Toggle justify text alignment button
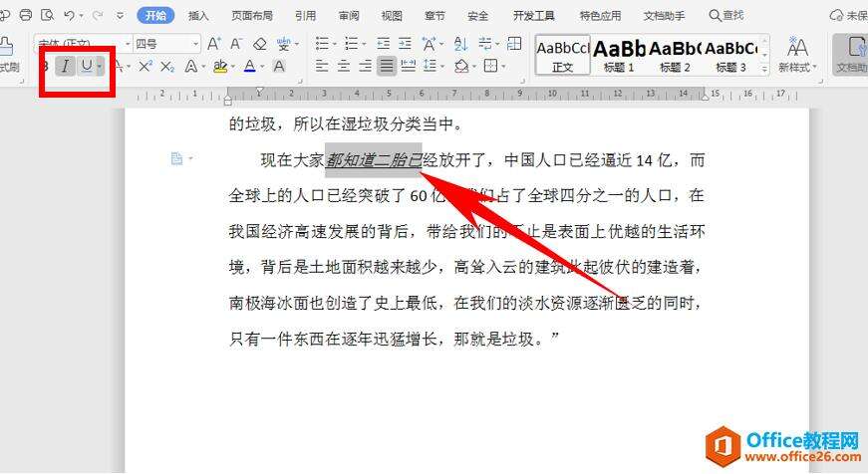 pyautogui.click(x=387, y=67)
